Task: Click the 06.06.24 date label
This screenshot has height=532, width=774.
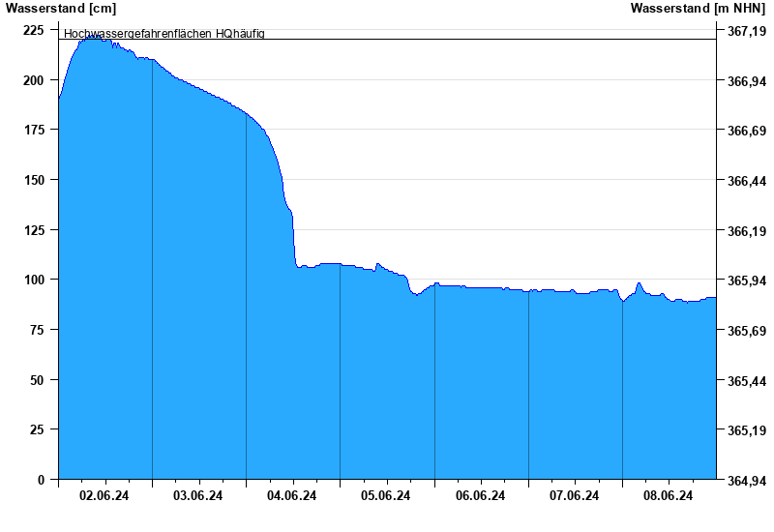Action: pos(480,495)
